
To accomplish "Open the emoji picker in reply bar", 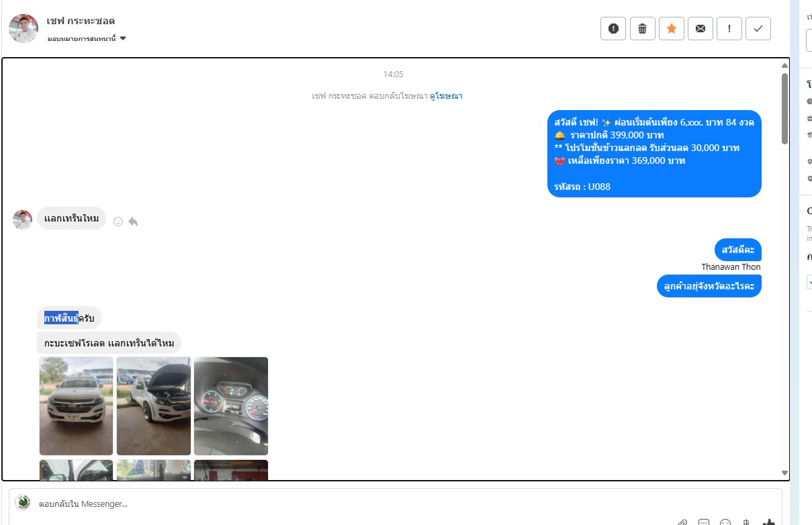I will 725,522.
